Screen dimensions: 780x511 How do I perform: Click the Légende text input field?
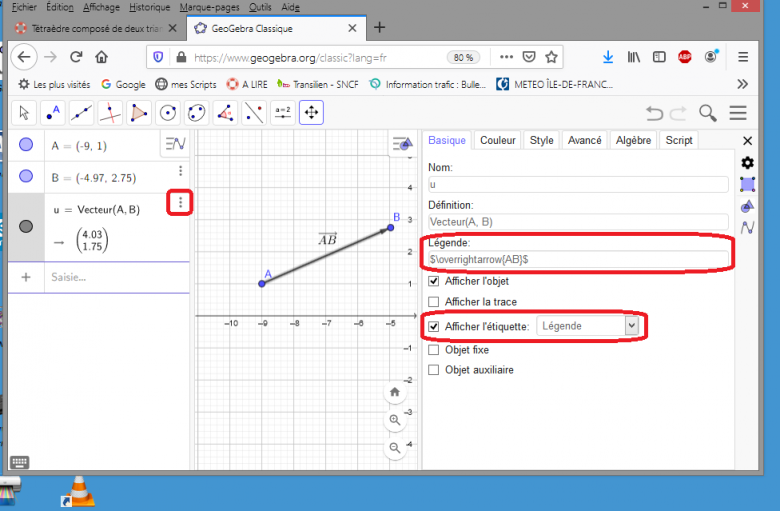[578, 259]
